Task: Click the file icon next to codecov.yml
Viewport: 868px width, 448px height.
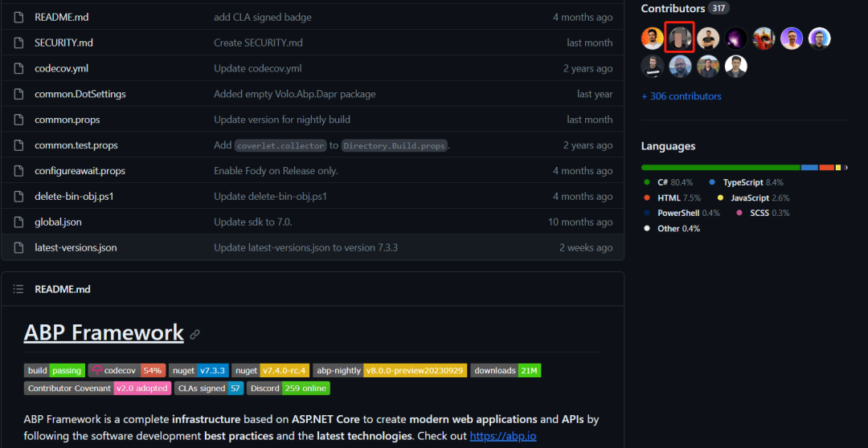Action: pos(18,68)
